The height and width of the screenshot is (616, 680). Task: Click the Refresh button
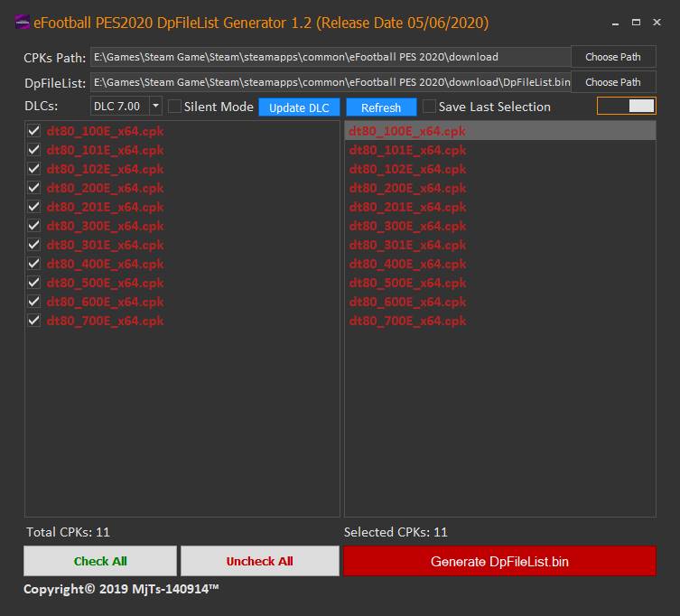point(381,107)
